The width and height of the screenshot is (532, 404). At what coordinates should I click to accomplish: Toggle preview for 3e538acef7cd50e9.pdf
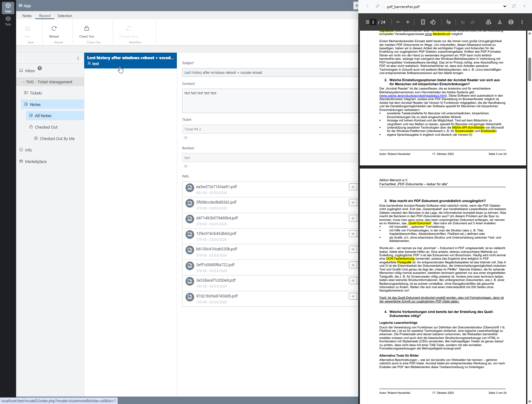tap(353, 280)
